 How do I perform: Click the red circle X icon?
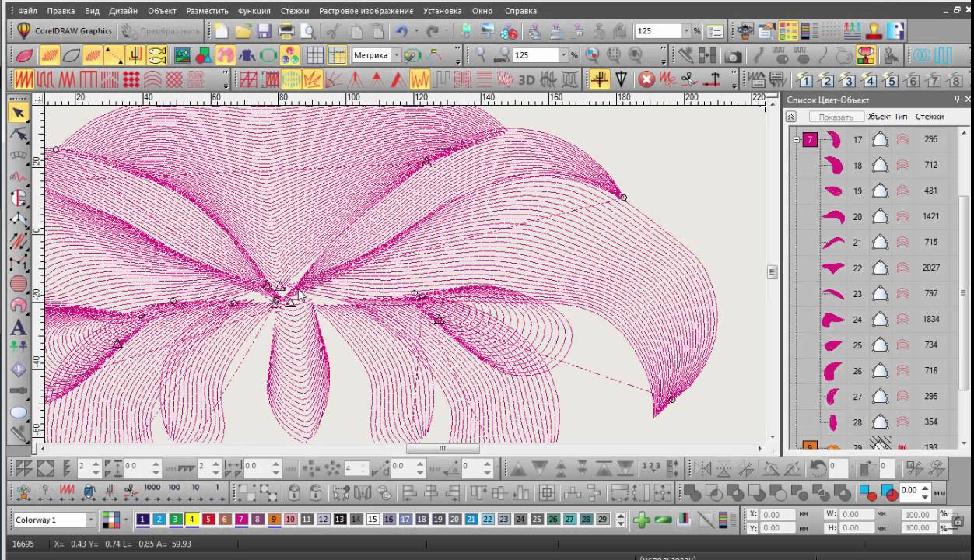pyautogui.click(x=646, y=79)
